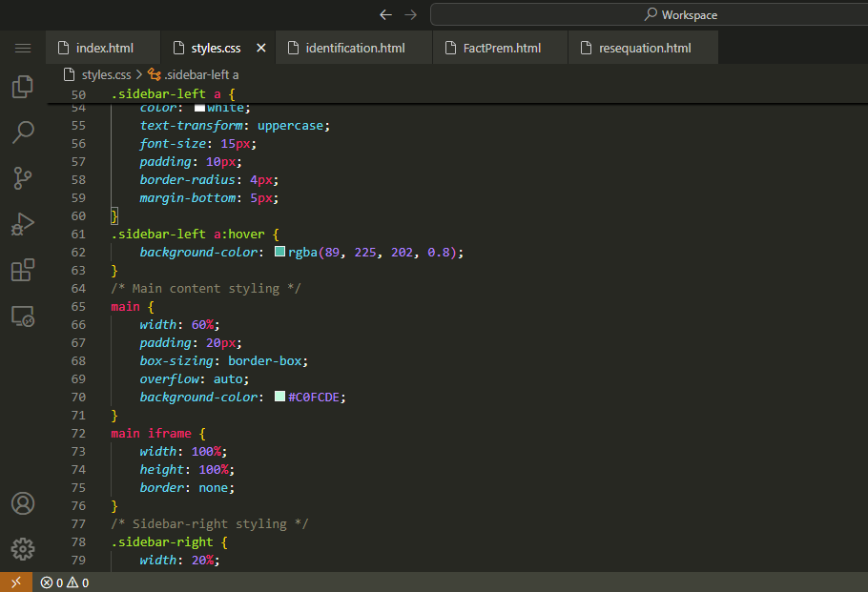Open the Run and Debug view
The width and height of the screenshot is (868, 592).
(23, 223)
